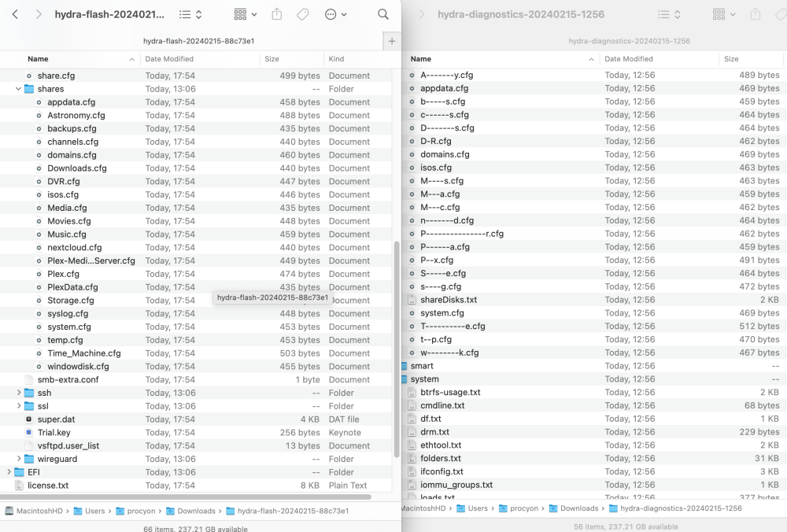Image resolution: width=787 pixels, height=532 pixels.
Task: Expand the wireguard folder
Action: click(x=19, y=459)
